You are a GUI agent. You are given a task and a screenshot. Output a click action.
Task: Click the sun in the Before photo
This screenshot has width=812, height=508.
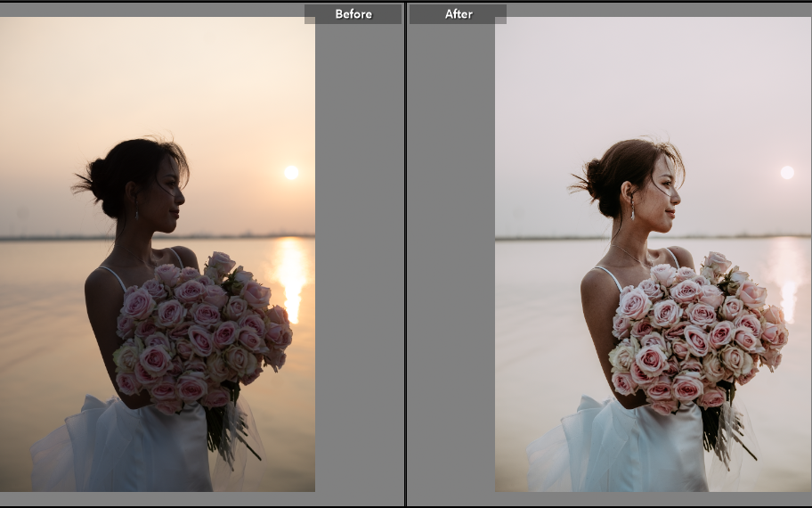[291, 172]
